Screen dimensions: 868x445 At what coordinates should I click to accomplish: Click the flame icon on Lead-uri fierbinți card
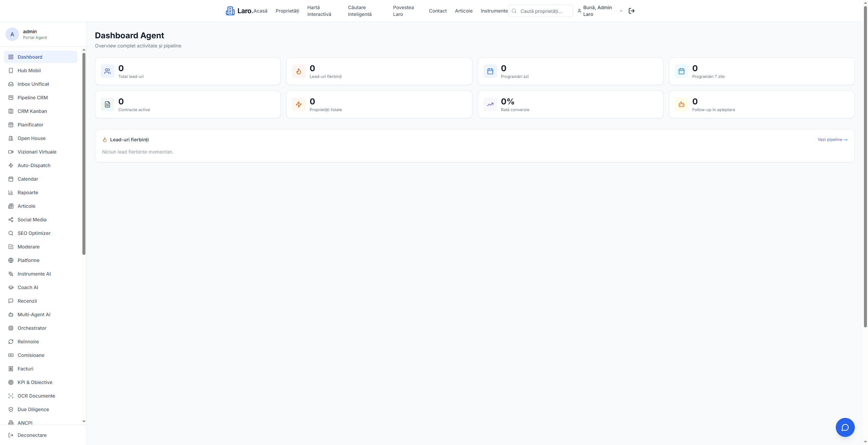point(298,71)
